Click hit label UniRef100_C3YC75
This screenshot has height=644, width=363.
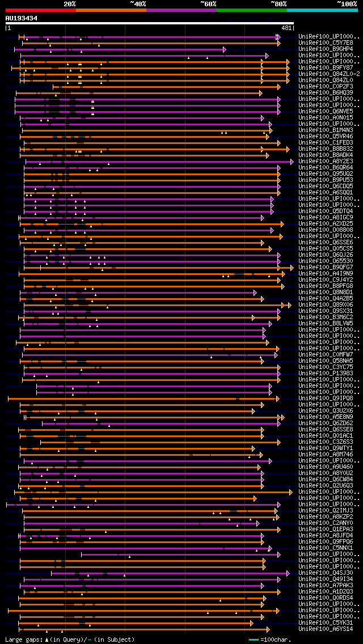326,367
